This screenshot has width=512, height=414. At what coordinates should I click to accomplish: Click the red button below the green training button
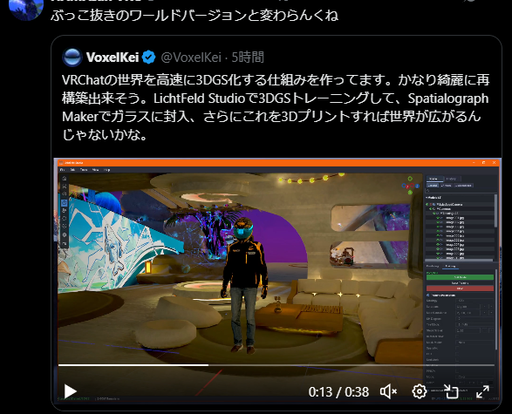pyautogui.click(x=460, y=288)
